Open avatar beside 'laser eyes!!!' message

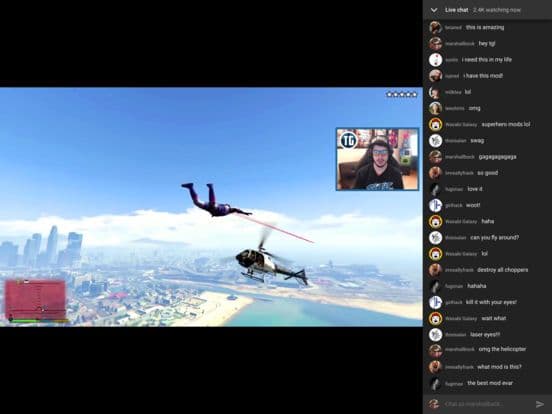point(435,335)
